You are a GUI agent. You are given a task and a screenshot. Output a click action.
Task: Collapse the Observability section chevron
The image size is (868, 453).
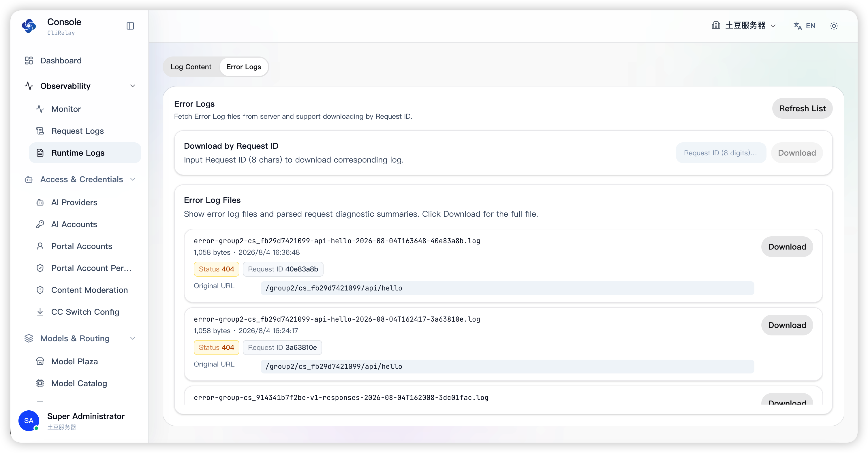(x=133, y=86)
